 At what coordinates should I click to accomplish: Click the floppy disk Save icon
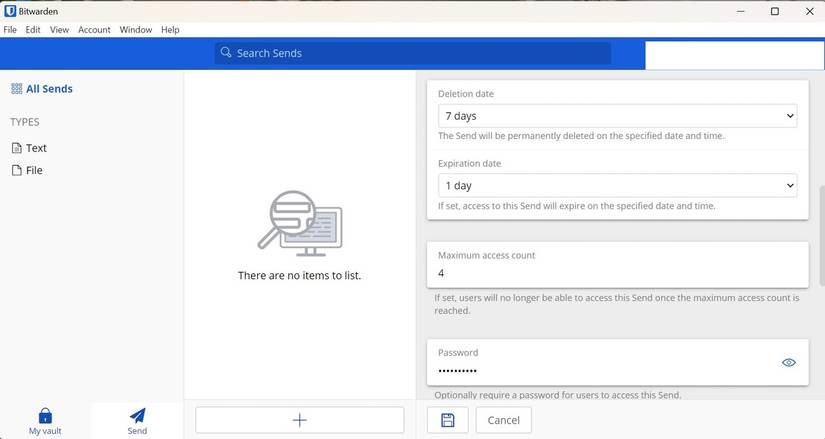[448, 420]
